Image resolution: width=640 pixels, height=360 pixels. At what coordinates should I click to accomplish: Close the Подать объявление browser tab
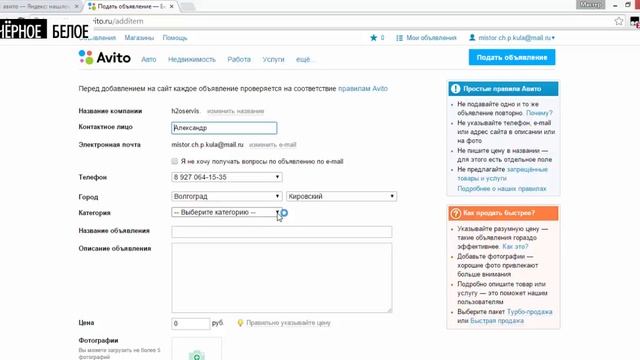point(171,7)
